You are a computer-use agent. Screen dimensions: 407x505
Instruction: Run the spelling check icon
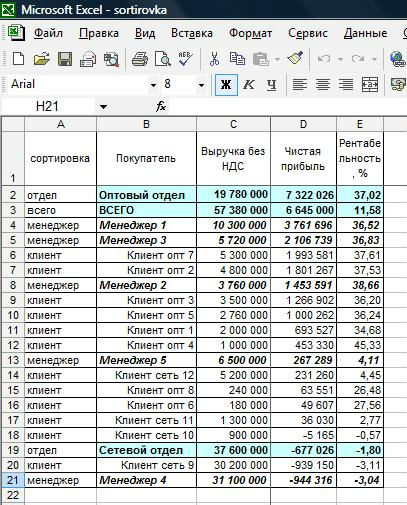185,59
